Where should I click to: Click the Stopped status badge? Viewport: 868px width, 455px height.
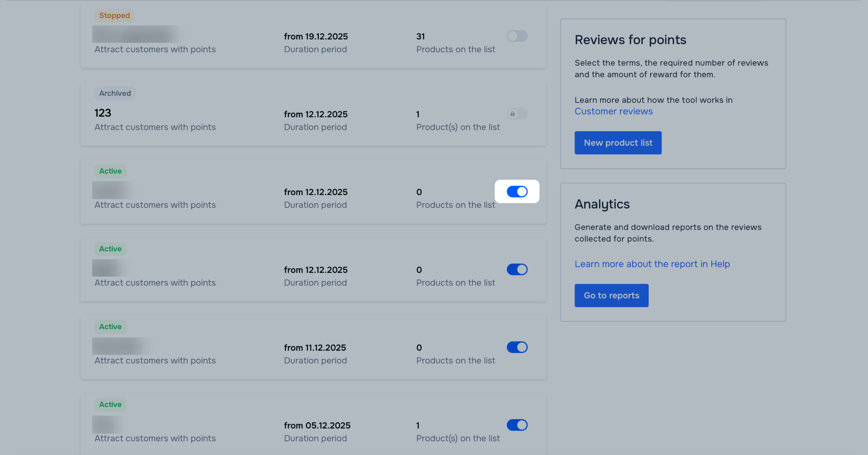[x=114, y=15]
